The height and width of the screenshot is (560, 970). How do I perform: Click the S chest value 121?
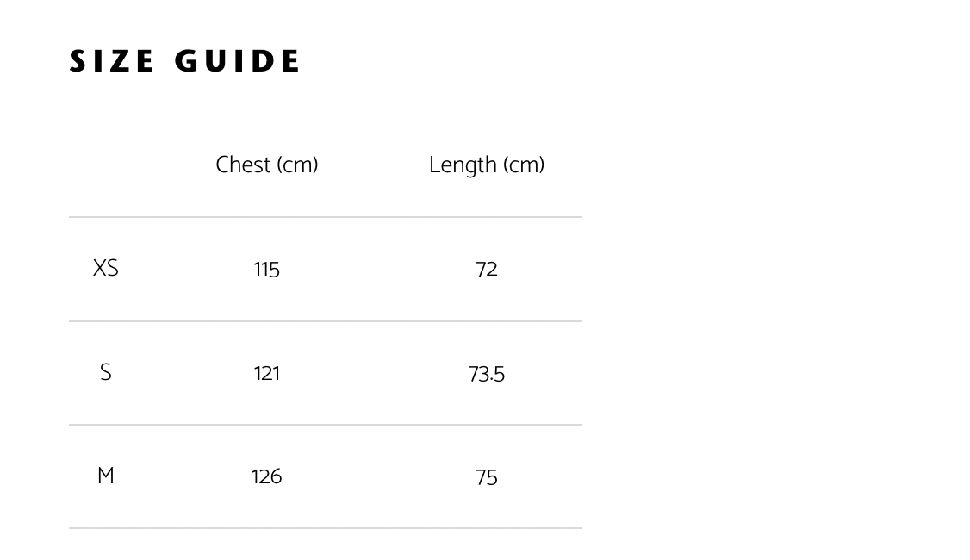click(x=267, y=373)
